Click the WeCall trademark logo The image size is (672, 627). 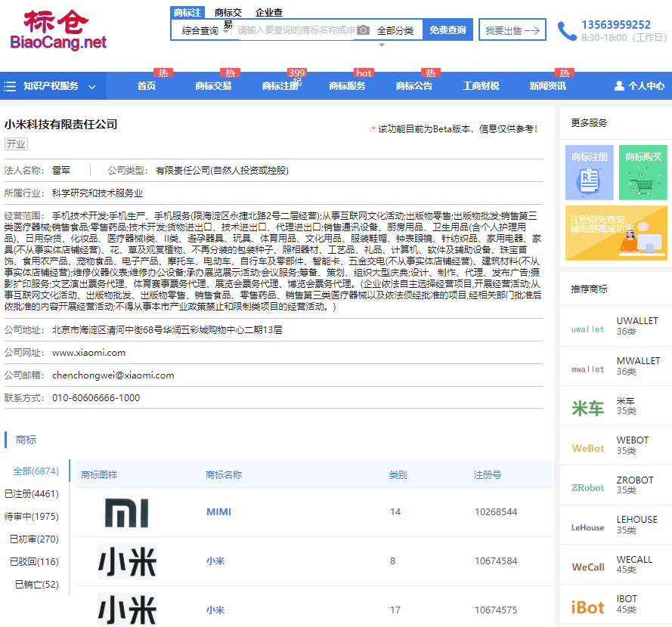tap(587, 567)
